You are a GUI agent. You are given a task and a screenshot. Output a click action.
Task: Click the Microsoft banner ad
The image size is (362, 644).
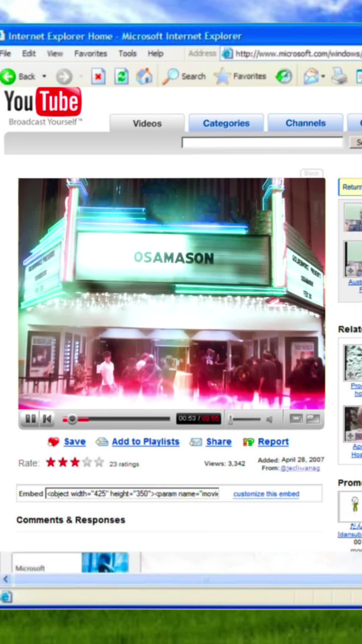tap(70, 562)
